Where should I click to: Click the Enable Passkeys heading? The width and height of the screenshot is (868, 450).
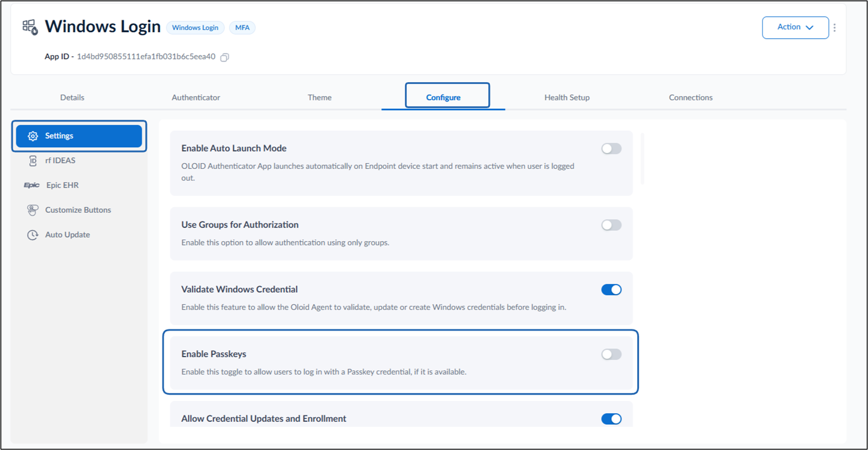pos(214,354)
